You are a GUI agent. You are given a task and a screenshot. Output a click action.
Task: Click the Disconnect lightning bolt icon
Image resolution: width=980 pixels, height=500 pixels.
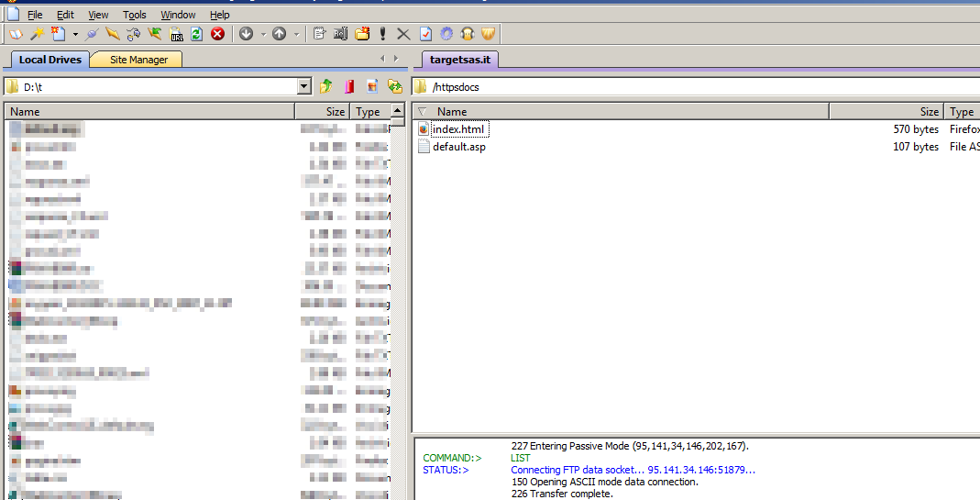click(x=113, y=34)
